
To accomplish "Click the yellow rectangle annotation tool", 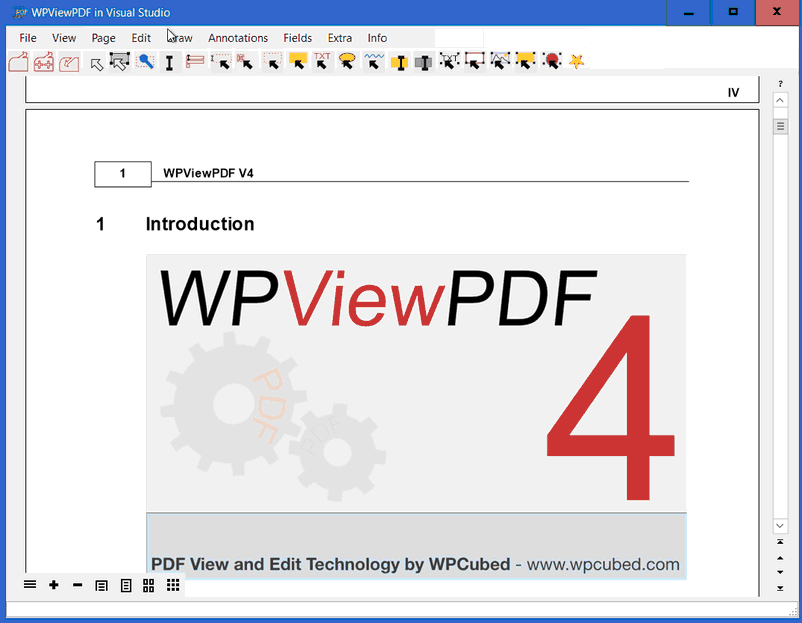I will pyautogui.click(x=298, y=61).
